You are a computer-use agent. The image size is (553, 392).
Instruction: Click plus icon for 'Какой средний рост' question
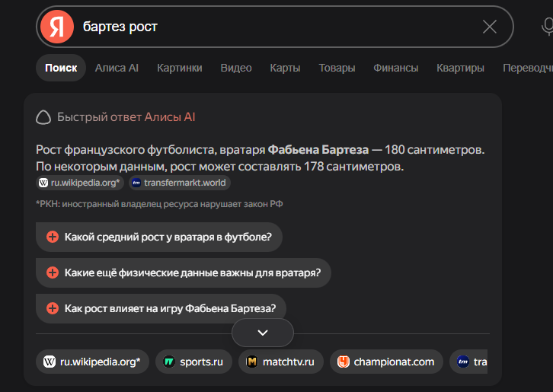pos(53,237)
